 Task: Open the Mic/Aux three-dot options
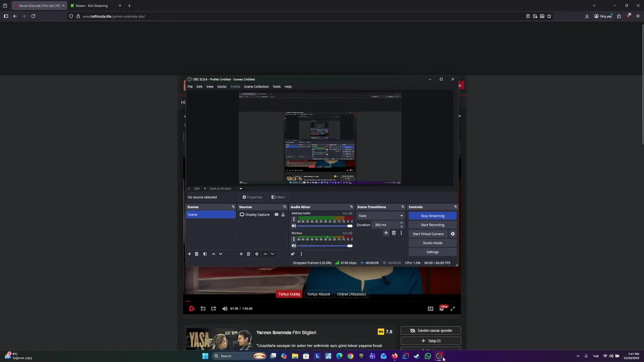coord(294,239)
